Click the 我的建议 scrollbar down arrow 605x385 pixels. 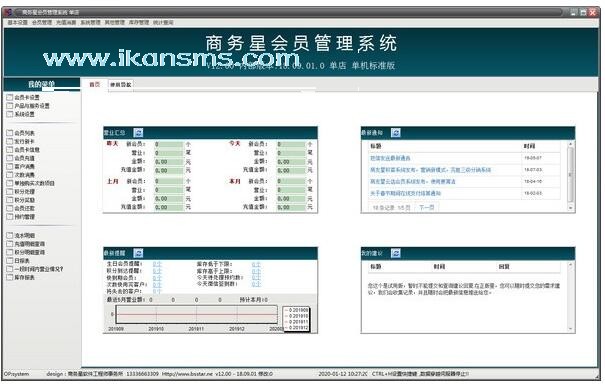[x=571, y=329]
